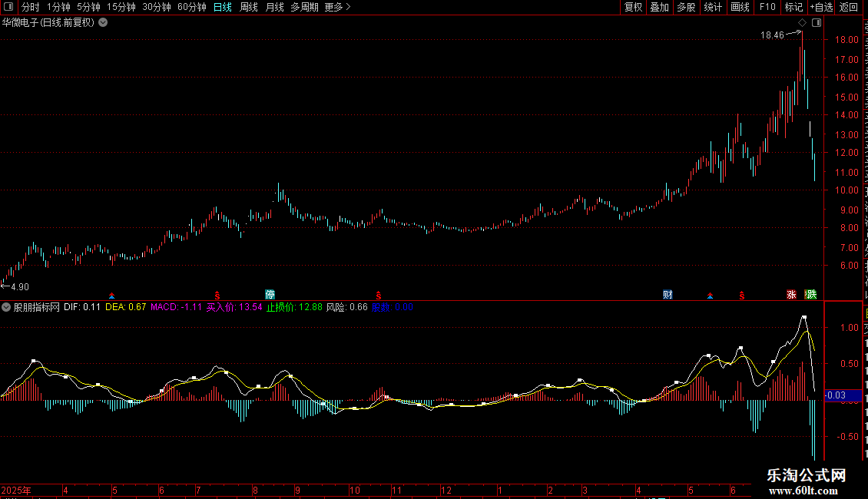Click the 华微电子(日线.前复权) chart title
This screenshot has width=868, height=499.
(48, 23)
